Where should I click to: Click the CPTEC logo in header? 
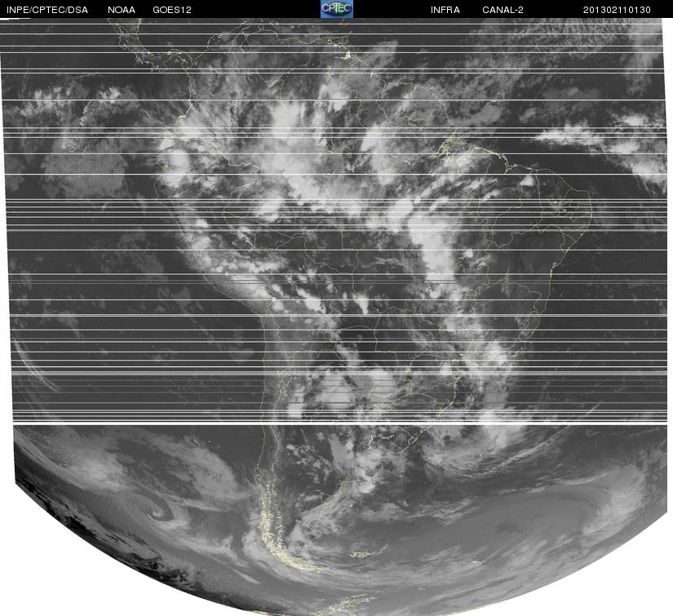coord(337,9)
